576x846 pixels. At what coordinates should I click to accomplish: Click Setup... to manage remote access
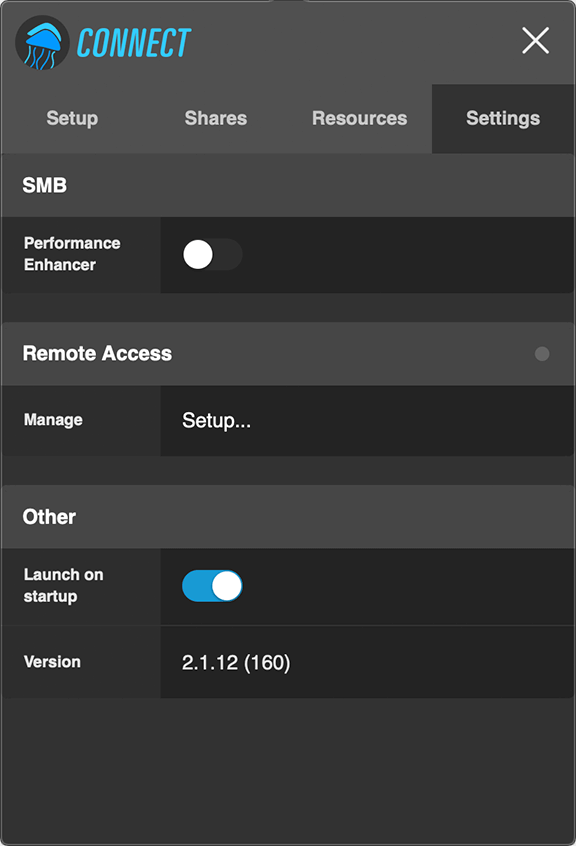[x=216, y=421]
